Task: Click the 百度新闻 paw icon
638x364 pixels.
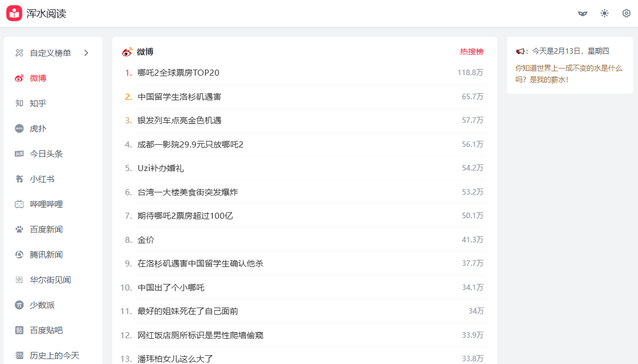Action: click(x=19, y=230)
